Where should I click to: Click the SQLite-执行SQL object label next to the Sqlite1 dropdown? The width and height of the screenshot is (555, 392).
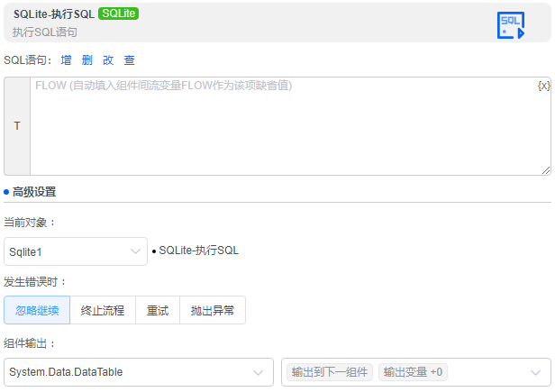[x=198, y=251]
